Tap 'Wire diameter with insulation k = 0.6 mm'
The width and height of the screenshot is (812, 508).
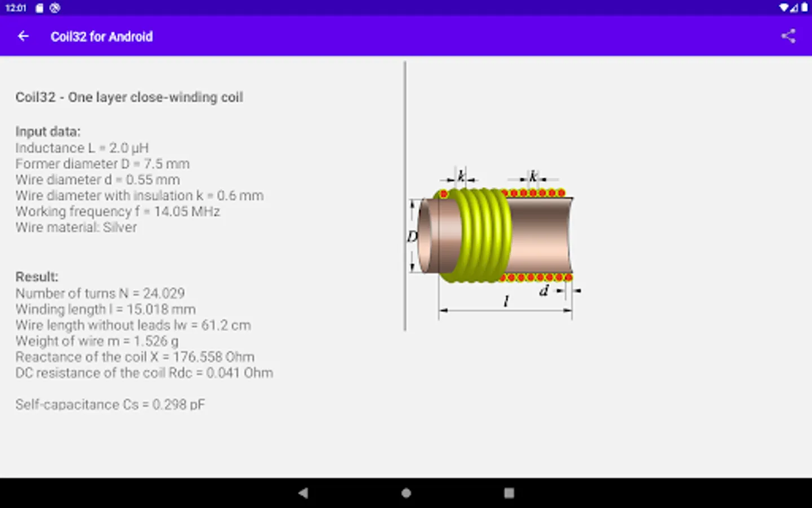click(x=139, y=195)
